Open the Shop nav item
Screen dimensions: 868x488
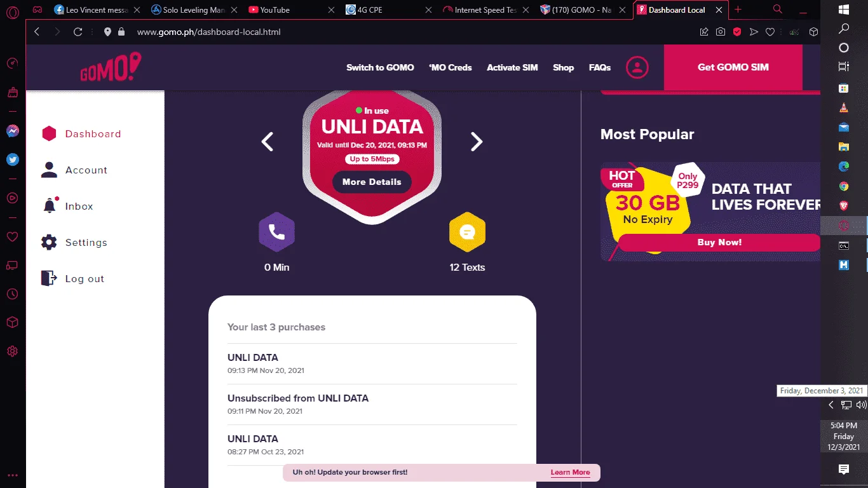(x=563, y=67)
